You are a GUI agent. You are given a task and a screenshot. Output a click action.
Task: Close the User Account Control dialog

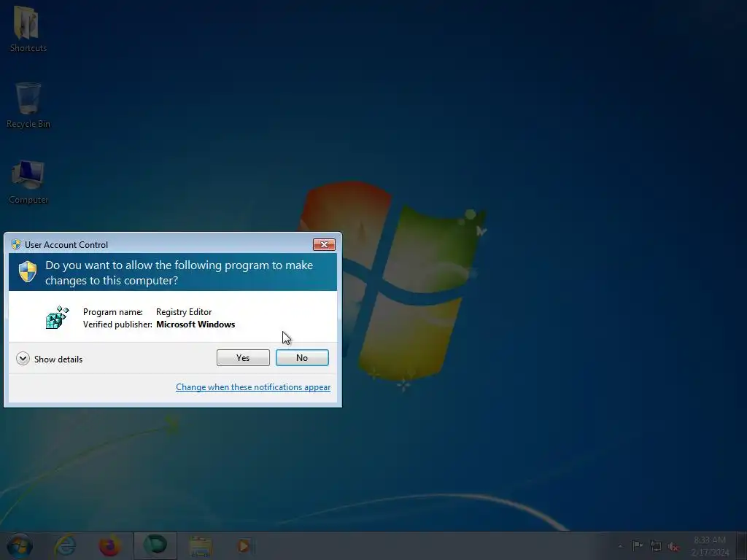(324, 244)
